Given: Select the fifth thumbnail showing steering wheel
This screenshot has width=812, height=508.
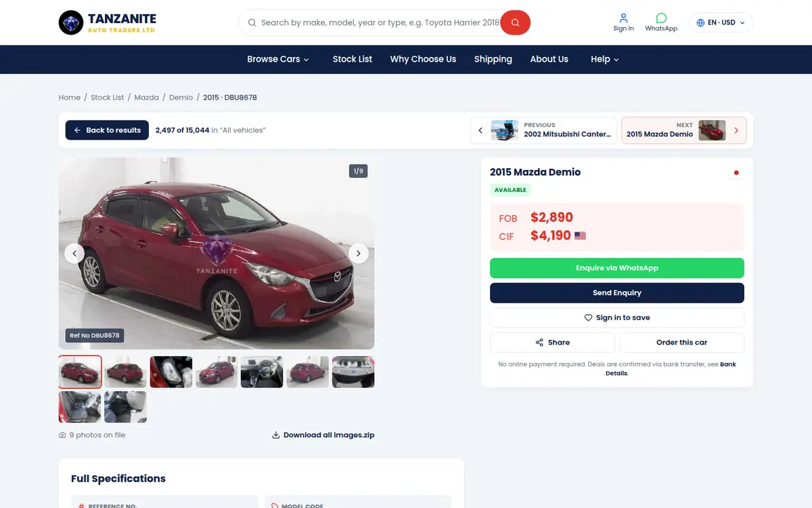Looking at the screenshot, I should click(262, 372).
